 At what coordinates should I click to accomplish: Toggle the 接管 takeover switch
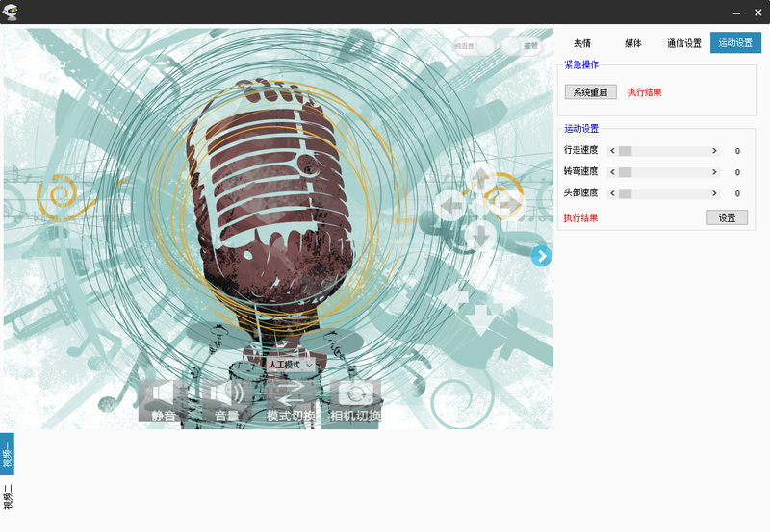click(x=521, y=46)
